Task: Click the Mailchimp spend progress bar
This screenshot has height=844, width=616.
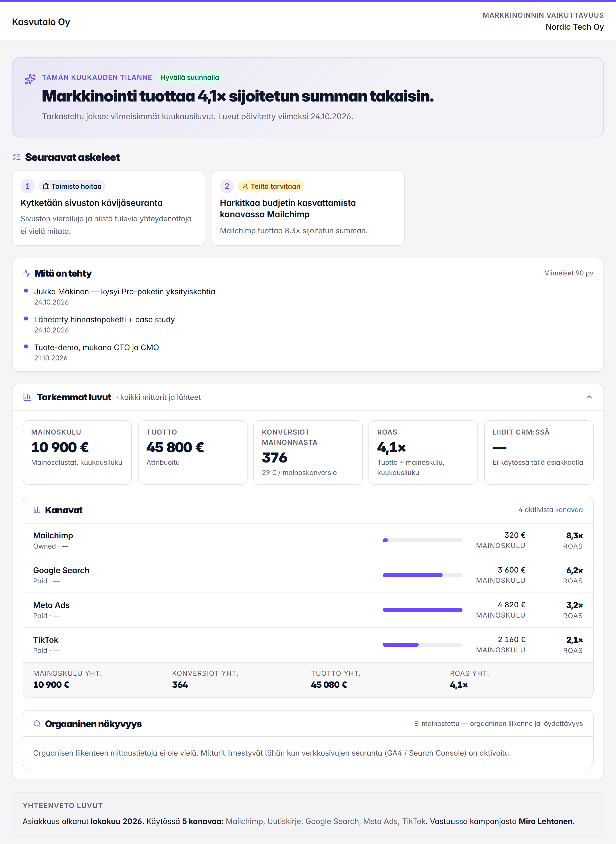Action: point(422,540)
